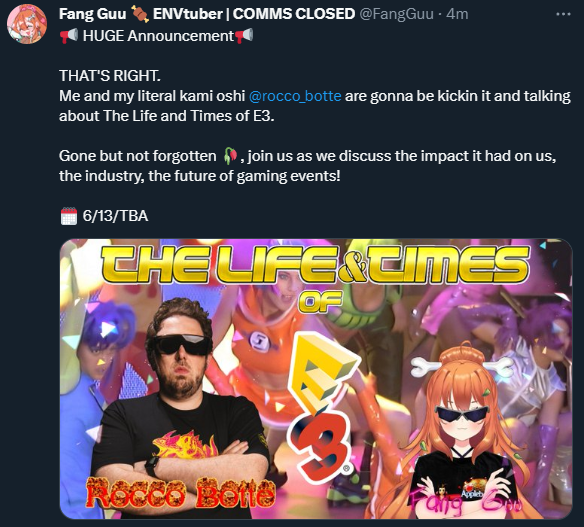Click the right megaphone emoji after Announcement
This screenshot has width=584, height=527.
pyautogui.click(x=244, y=36)
